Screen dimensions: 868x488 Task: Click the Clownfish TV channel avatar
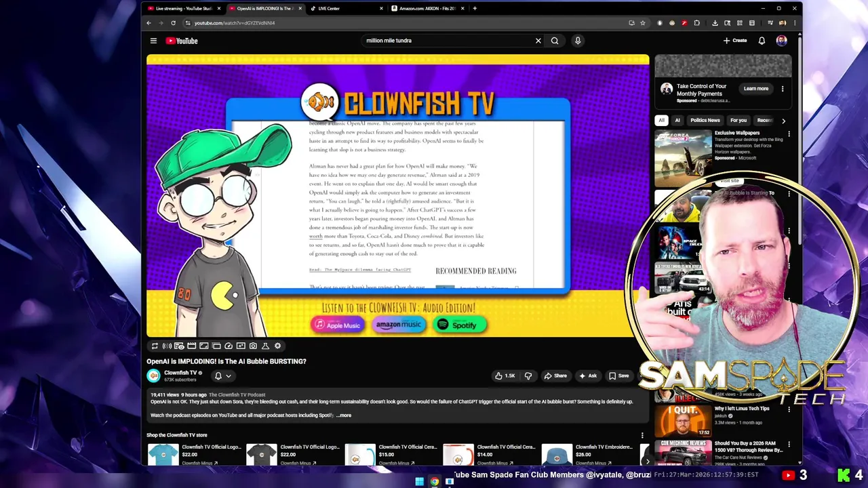pyautogui.click(x=153, y=375)
